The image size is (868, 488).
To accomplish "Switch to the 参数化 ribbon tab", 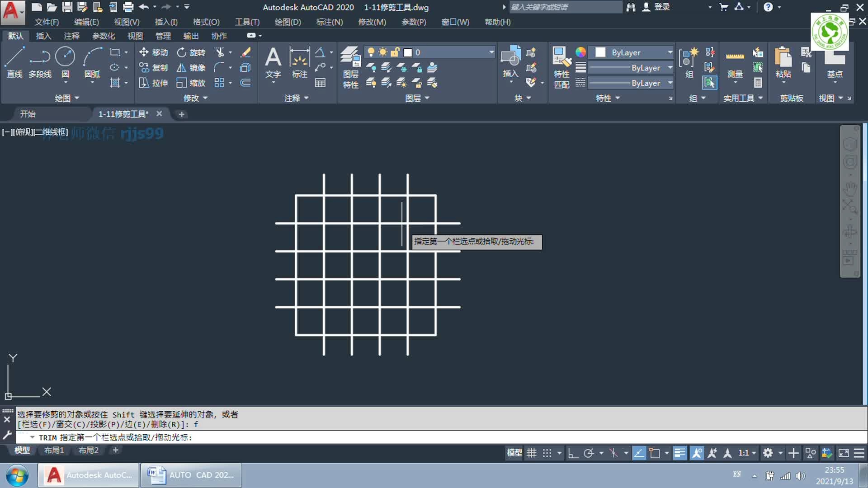I will [104, 36].
